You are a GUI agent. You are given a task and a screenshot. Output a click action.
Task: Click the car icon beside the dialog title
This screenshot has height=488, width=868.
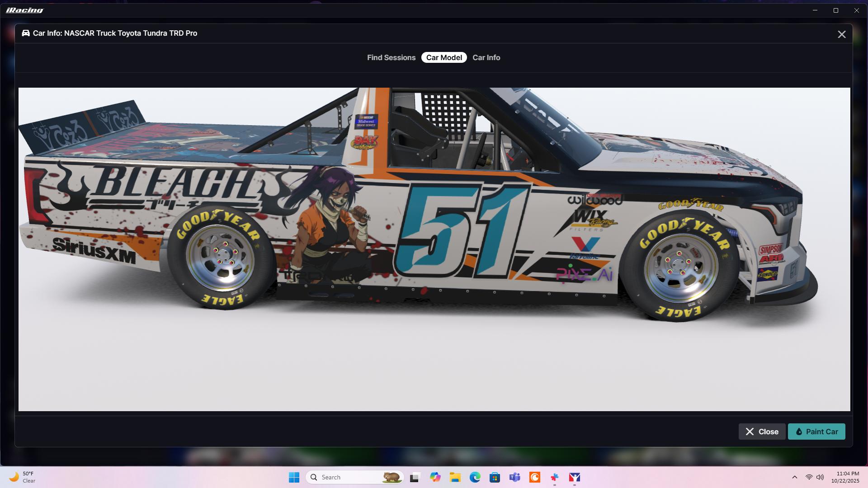pyautogui.click(x=26, y=33)
